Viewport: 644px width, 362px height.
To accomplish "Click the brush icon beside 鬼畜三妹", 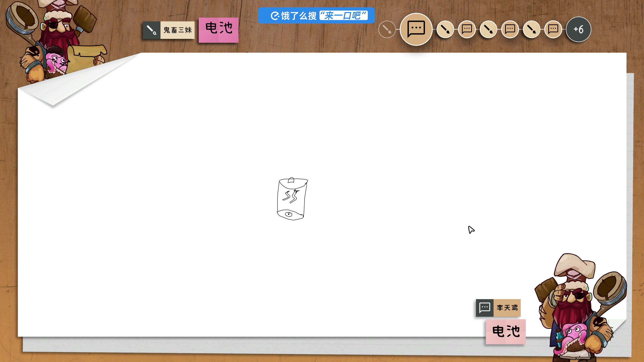I will 152,30.
